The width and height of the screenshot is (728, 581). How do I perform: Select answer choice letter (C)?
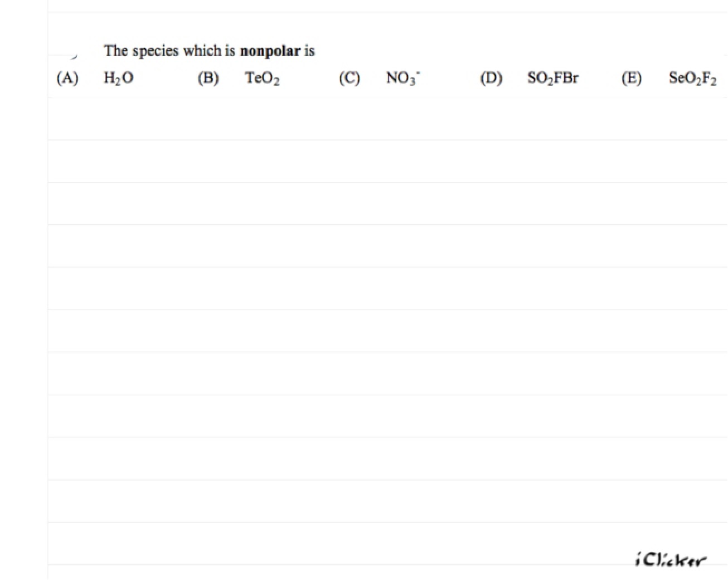point(350,78)
